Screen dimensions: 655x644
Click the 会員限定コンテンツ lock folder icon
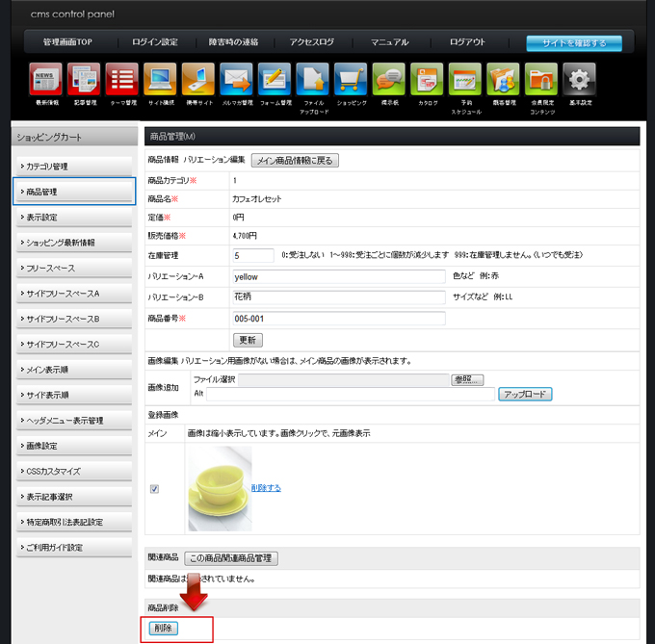[540, 79]
